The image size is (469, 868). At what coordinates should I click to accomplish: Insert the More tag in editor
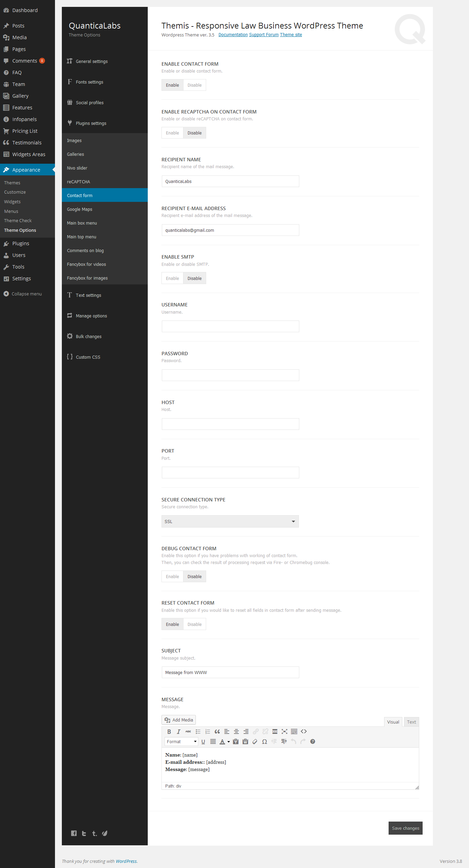pos(275,731)
